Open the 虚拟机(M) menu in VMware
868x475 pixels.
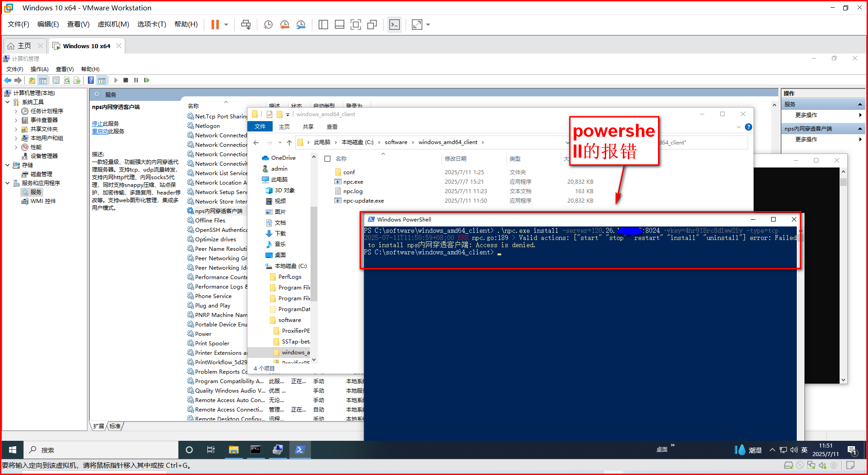113,24
